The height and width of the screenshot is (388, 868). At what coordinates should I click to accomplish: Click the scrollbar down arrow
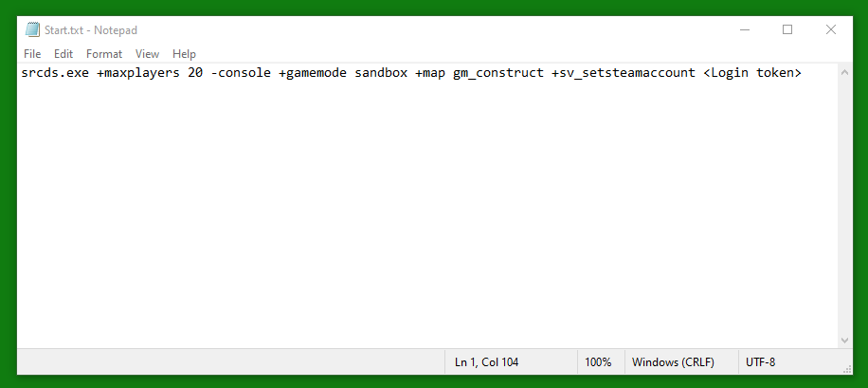pos(844,340)
